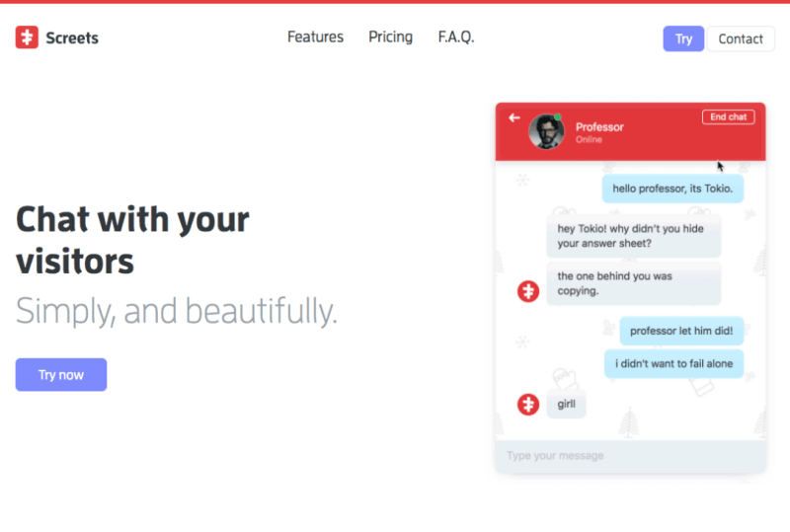Image resolution: width=790 pixels, height=532 pixels.
Task: Click the Professor avatar picture
Action: [546, 132]
